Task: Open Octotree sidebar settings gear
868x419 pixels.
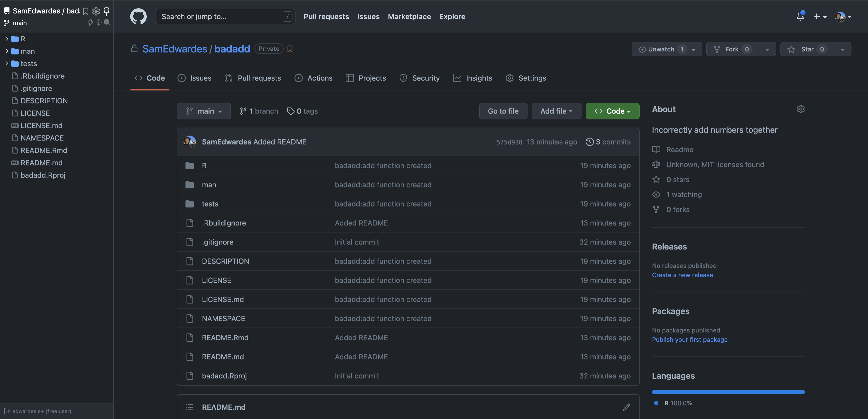Action: pos(96,11)
